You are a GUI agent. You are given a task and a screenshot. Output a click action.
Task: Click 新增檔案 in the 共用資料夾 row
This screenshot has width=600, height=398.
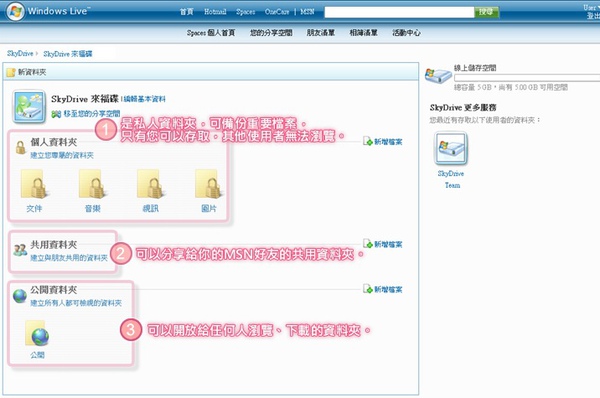click(383, 244)
